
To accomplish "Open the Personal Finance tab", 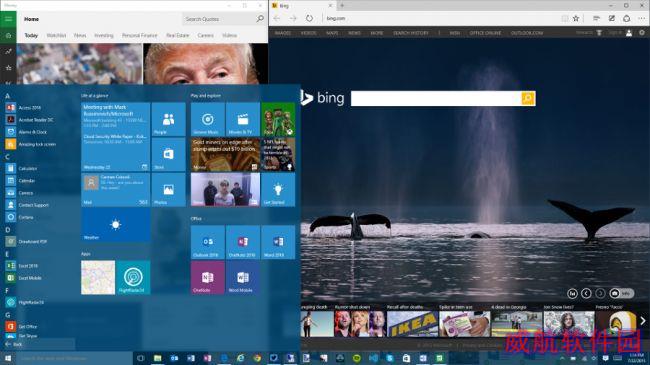I will coord(140,36).
